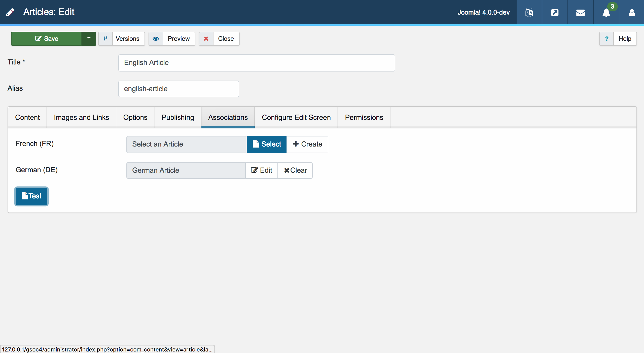Image resolution: width=644 pixels, height=353 pixels.
Task: Click the blue Test button
Action: point(31,196)
